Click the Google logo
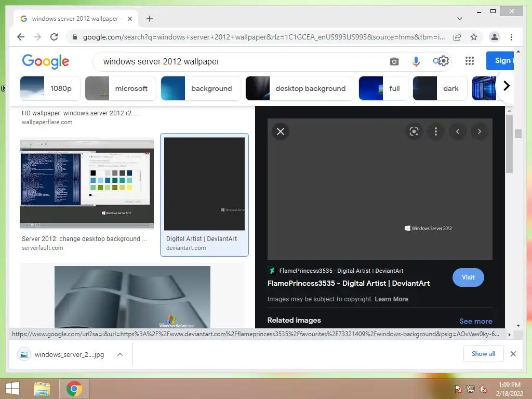The image size is (532, 399). click(46, 61)
